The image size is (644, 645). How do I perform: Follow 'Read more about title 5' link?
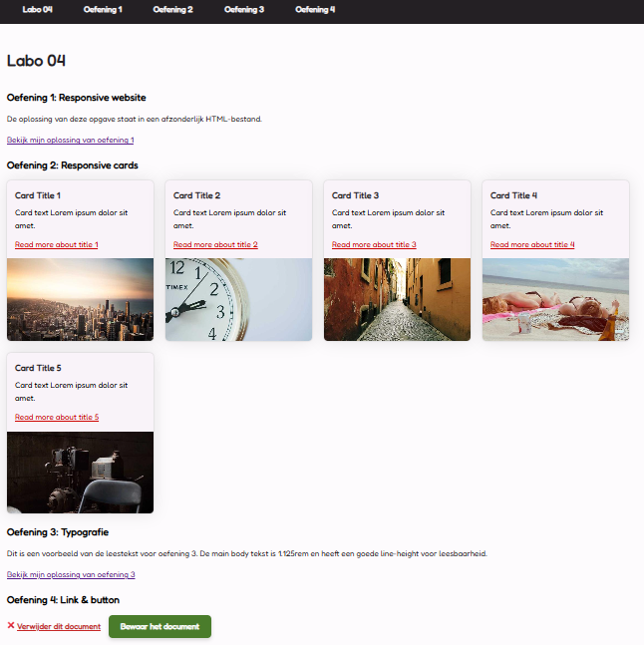click(57, 418)
